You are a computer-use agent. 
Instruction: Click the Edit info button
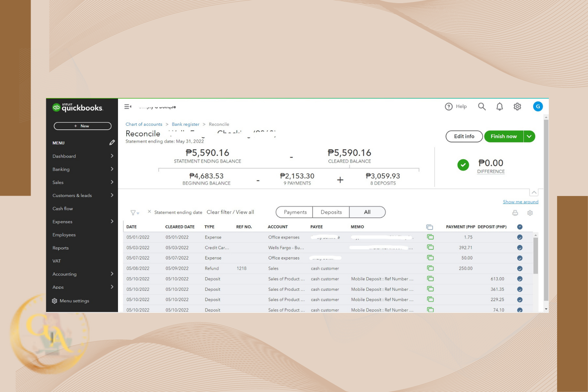[464, 136]
